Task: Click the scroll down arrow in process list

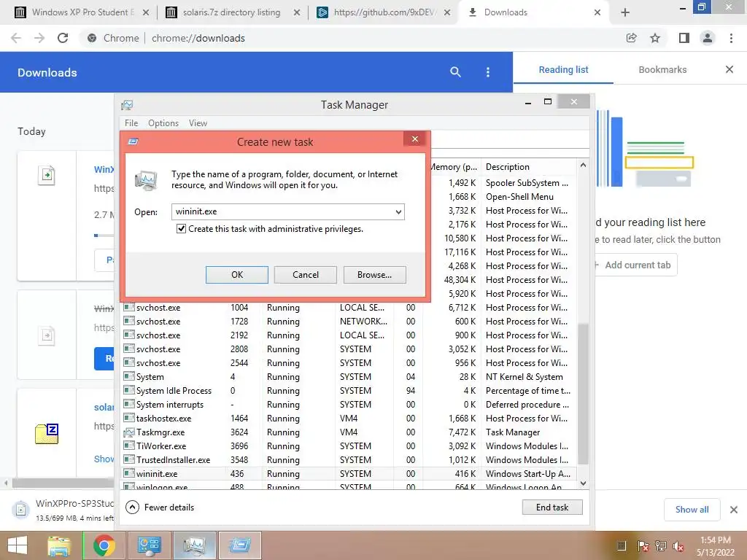Action: click(x=583, y=483)
